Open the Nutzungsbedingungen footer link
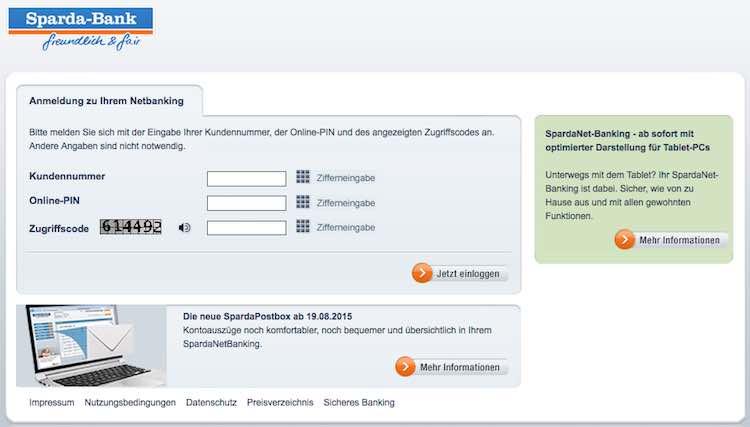 click(130, 403)
